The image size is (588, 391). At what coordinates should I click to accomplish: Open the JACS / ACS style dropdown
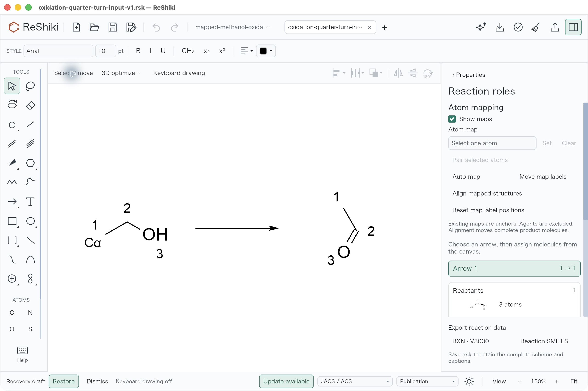pos(355,381)
